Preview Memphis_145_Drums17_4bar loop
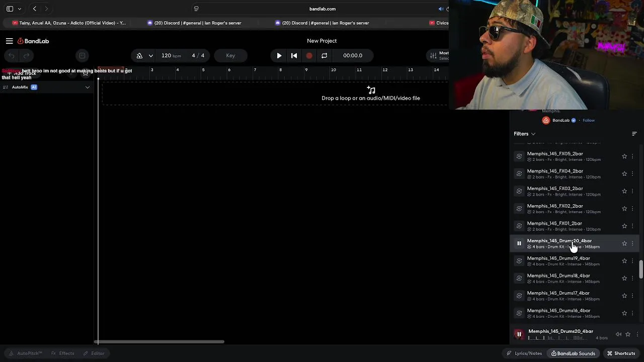The image size is (644, 362). [519, 296]
